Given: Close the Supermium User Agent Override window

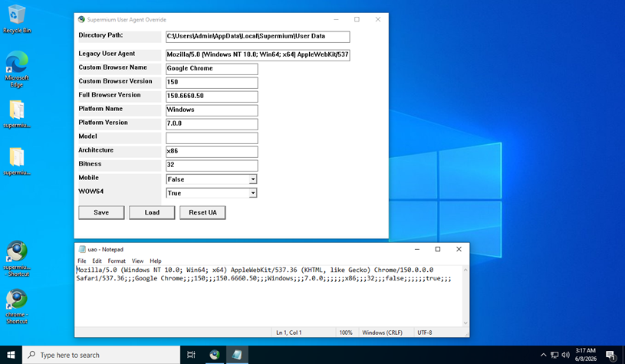Looking at the screenshot, I should (x=378, y=19).
